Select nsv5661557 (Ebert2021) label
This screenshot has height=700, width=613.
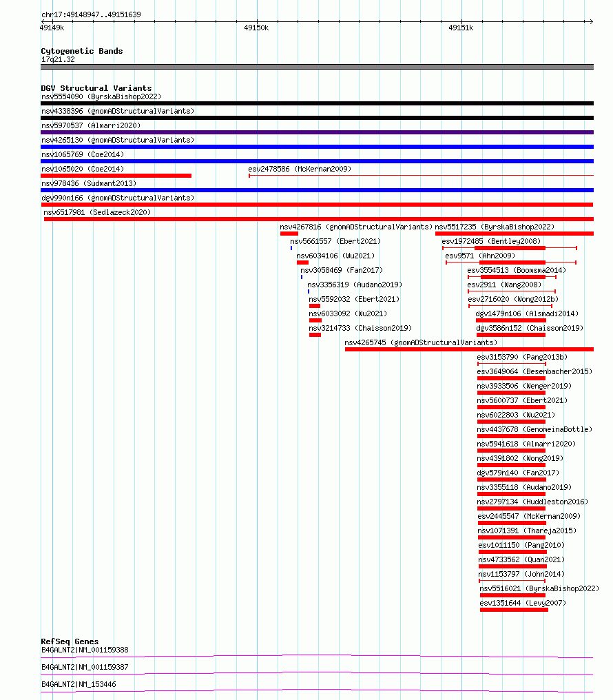pos(335,242)
